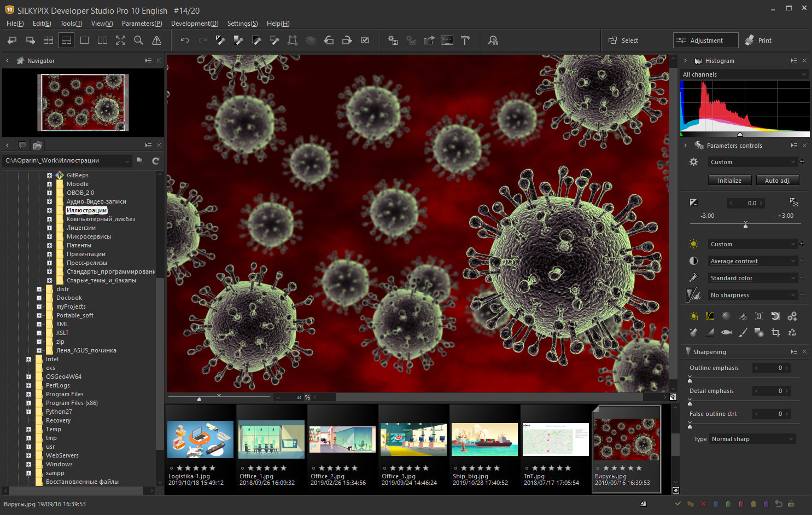Click the Undo arrow in the toolbar
The height and width of the screenshot is (515, 812).
coord(185,40)
